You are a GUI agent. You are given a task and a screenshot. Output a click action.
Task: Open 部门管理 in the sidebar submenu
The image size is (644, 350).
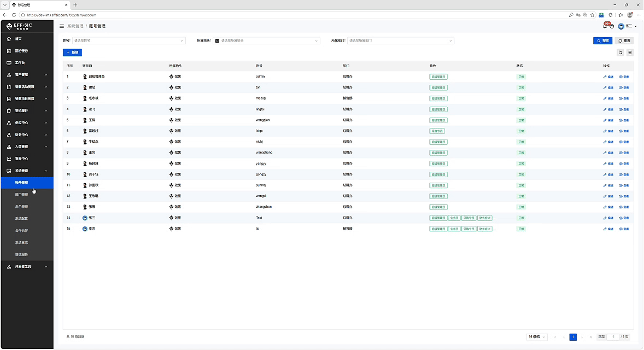coord(27,195)
